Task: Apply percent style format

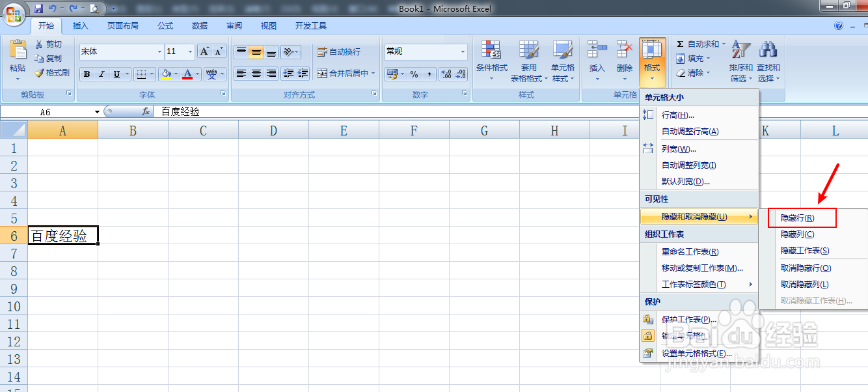Action: 414,74
